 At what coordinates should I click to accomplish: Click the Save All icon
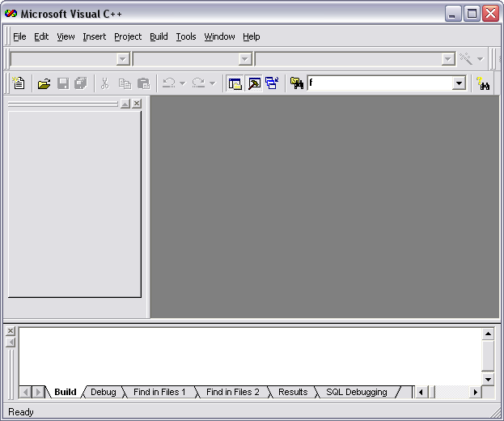pyautogui.click(x=81, y=83)
